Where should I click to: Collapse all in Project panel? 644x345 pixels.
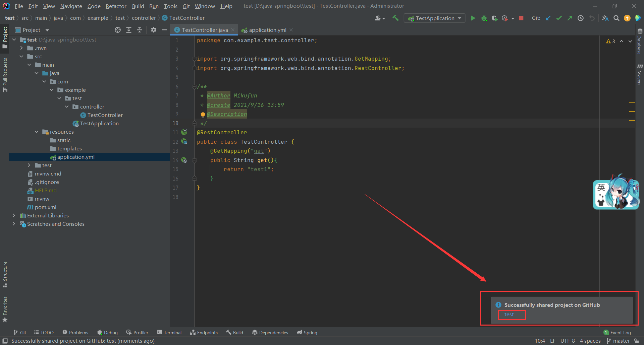[140, 30]
